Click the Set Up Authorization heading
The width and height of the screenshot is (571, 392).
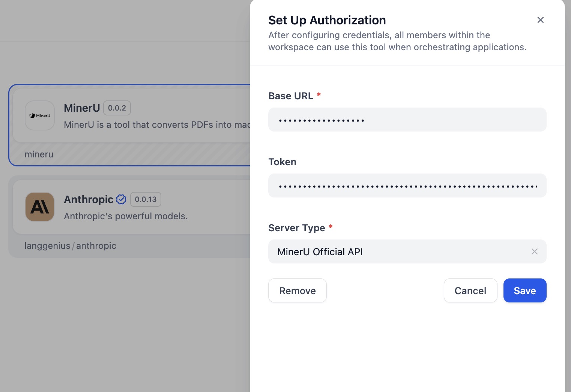pyautogui.click(x=327, y=20)
